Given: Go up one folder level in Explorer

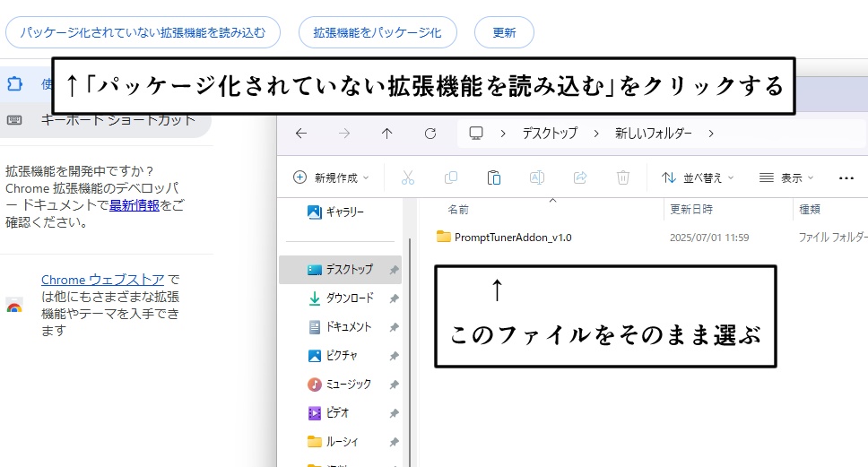Looking at the screenshot, I should (x=387, y=134).
